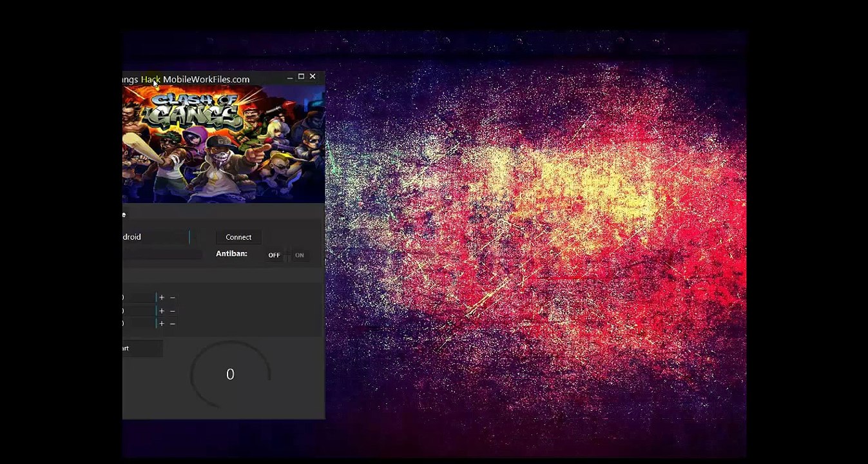This screenshot has height=464, width=868.
Task: Click minus on the middle resource row
Action: 172,311
